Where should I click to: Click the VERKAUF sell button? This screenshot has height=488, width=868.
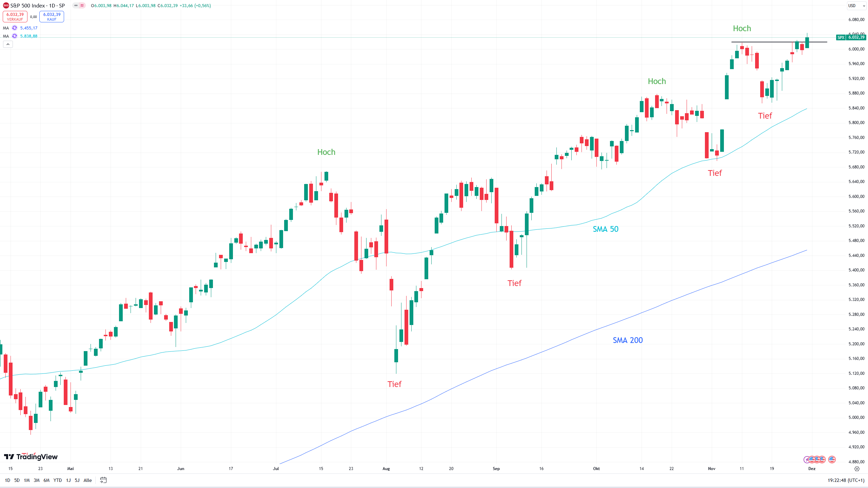tap(15, 17)
